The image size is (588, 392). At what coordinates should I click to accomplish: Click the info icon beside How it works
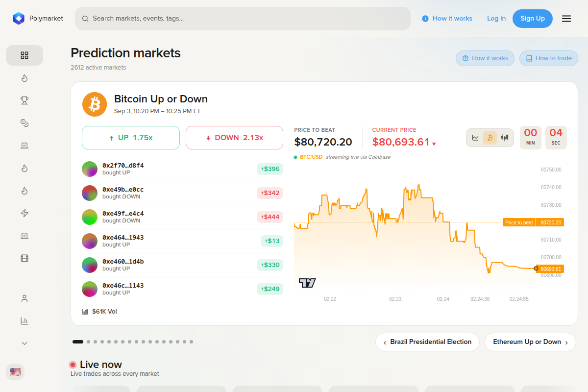pos(425,19)
